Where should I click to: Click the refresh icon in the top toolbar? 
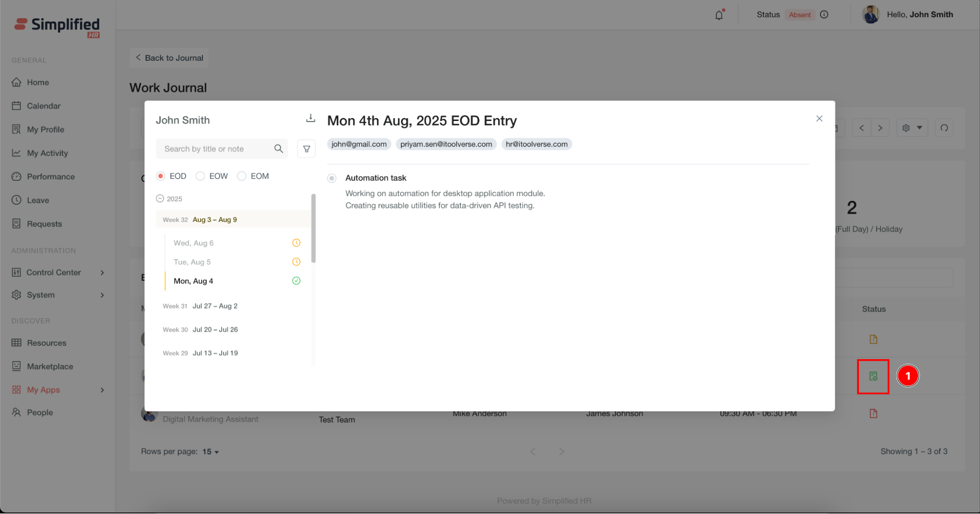pyautogui.click(x=944, y=128)
